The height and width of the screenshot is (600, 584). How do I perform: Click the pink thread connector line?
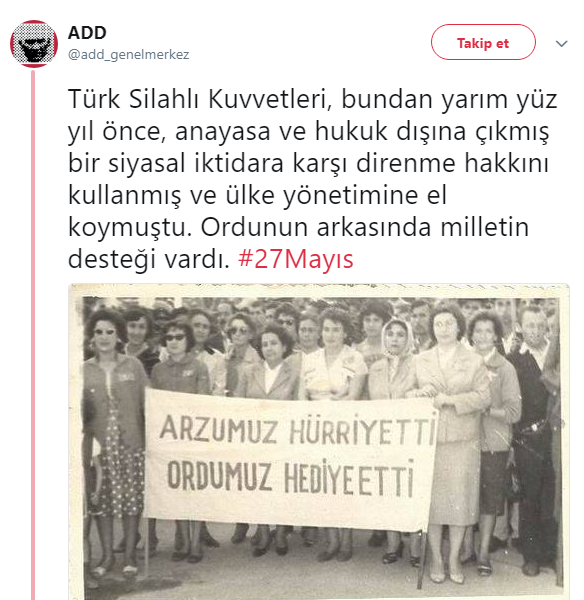point(33,333)
